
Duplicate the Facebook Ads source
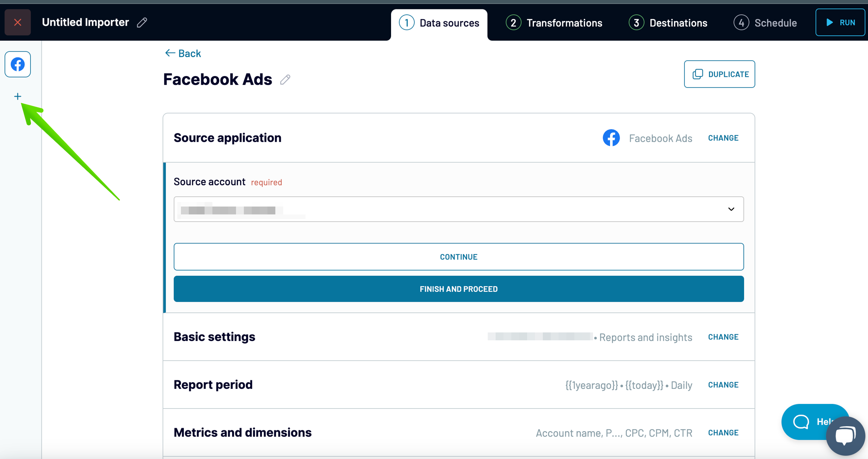(719, 74)
